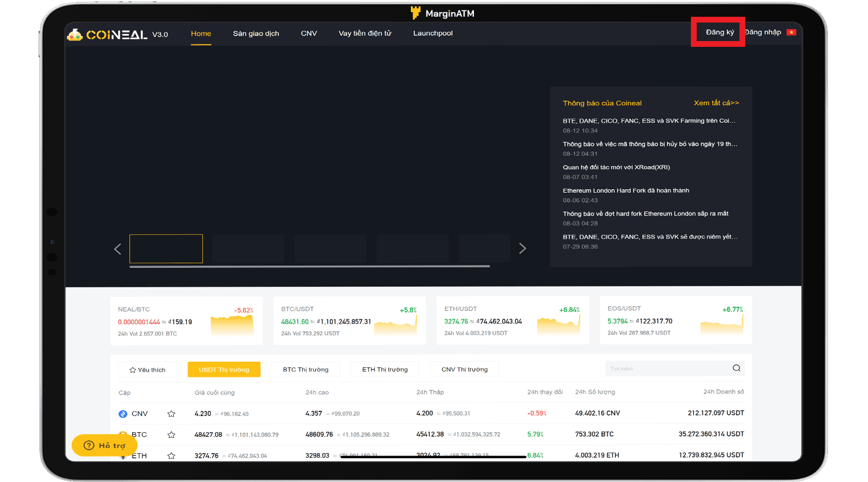Open announcement dated 07-29 06:36

tap(650, 237)
